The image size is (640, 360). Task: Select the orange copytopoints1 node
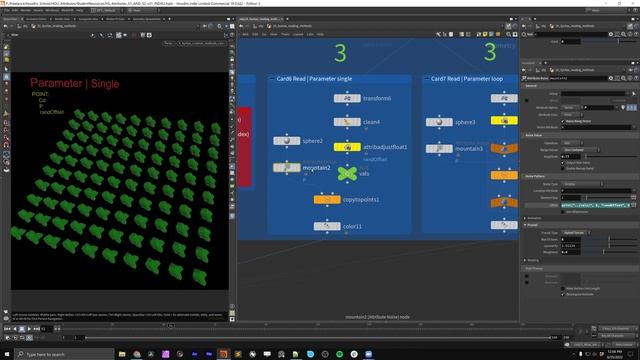point(327,200)
